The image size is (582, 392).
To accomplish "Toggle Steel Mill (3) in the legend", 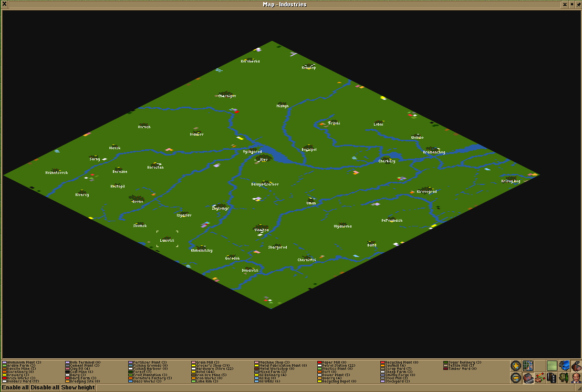I will pos(394,378).
